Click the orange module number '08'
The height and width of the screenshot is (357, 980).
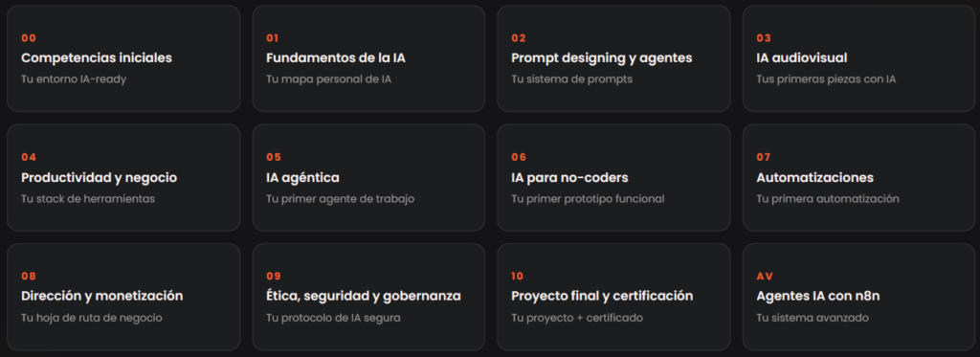click(29, 276)
